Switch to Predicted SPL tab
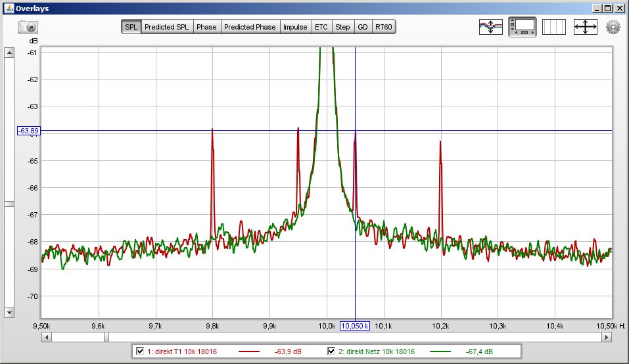 pos(166,27)
